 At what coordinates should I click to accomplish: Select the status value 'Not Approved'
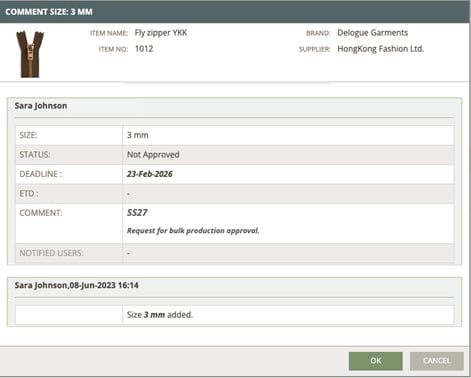(x=153, y=155)
